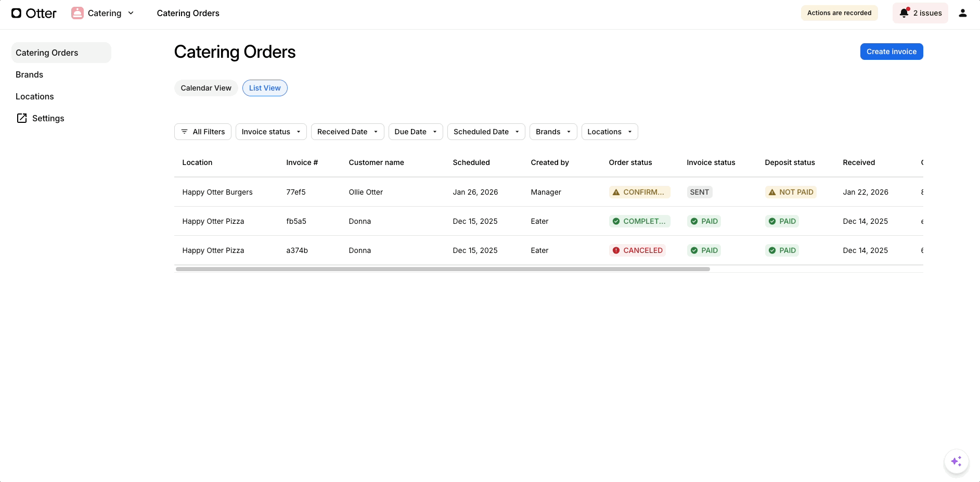Click the Otter logo
The image size is (980, 482).
pos(33,12)
